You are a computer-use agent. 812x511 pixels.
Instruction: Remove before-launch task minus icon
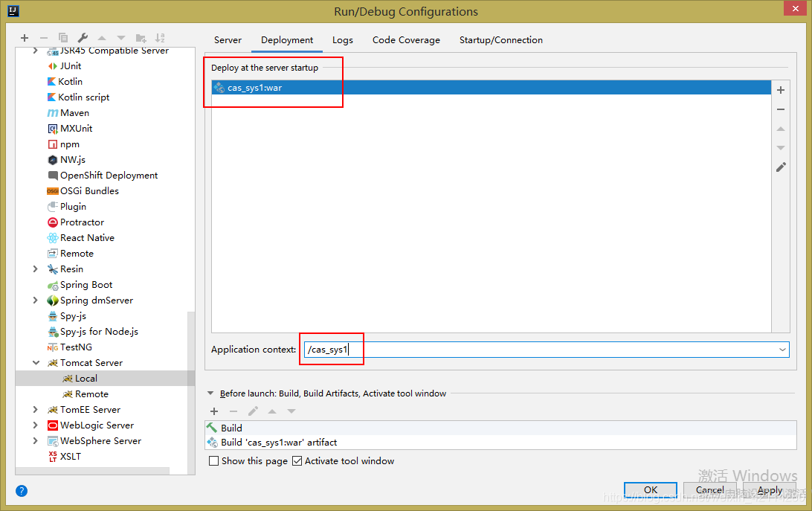pos(233,411)
